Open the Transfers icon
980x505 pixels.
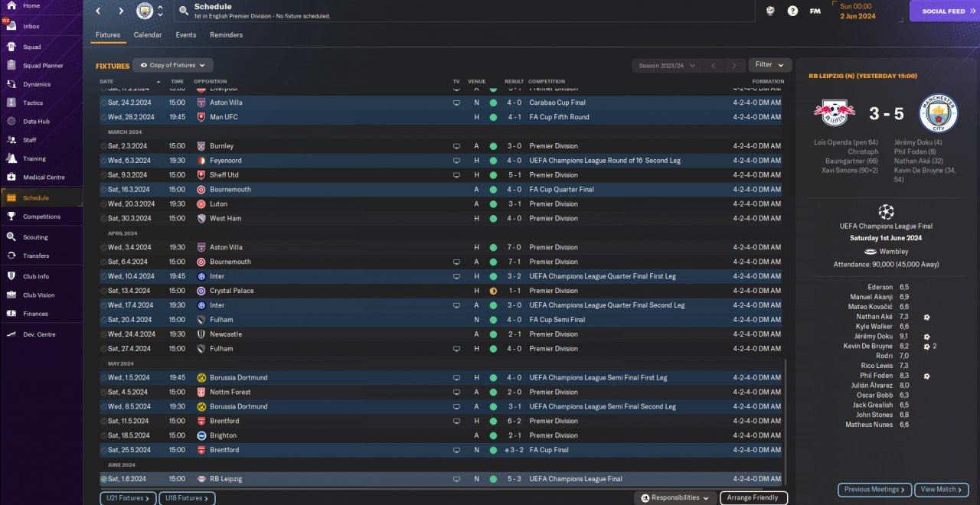(x=11, y=256)
